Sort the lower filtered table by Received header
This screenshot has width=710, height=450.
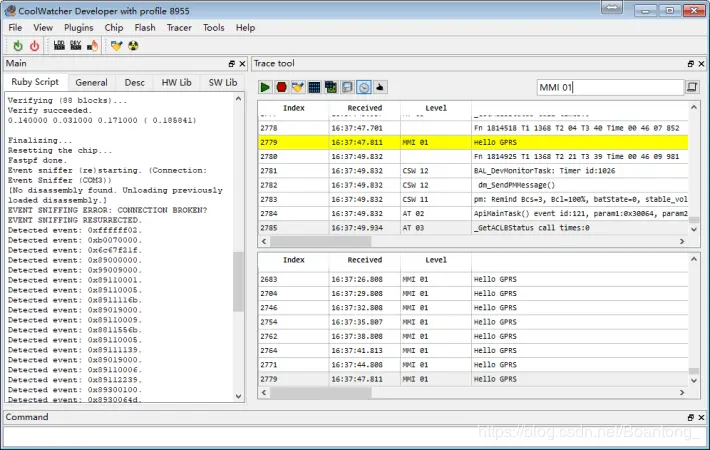coord(365,260)
